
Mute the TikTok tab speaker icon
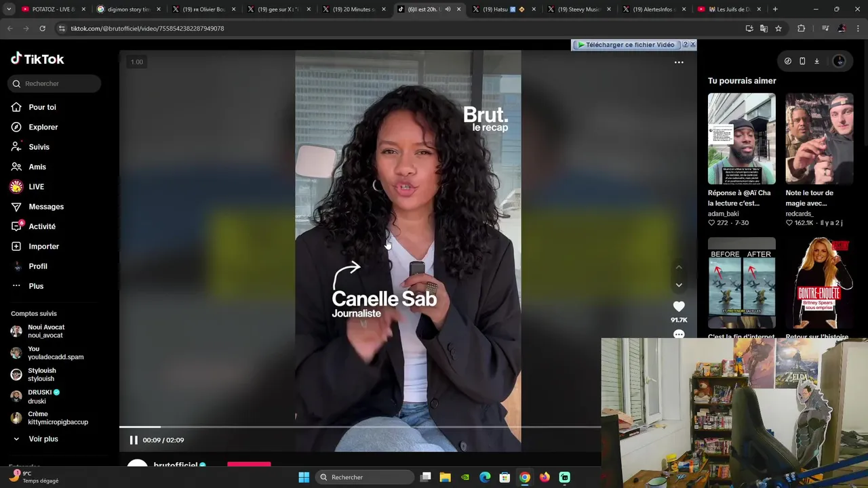(447, 9)
